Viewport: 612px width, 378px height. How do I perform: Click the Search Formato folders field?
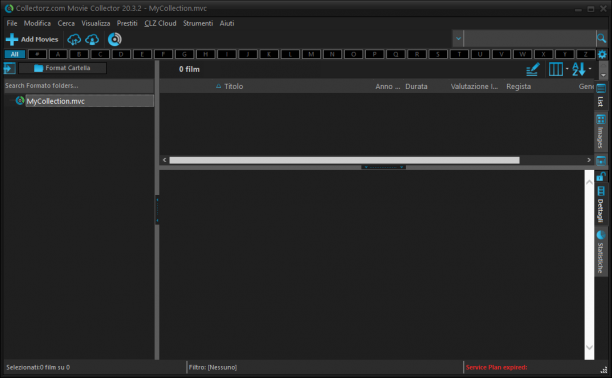pos(79,86)
